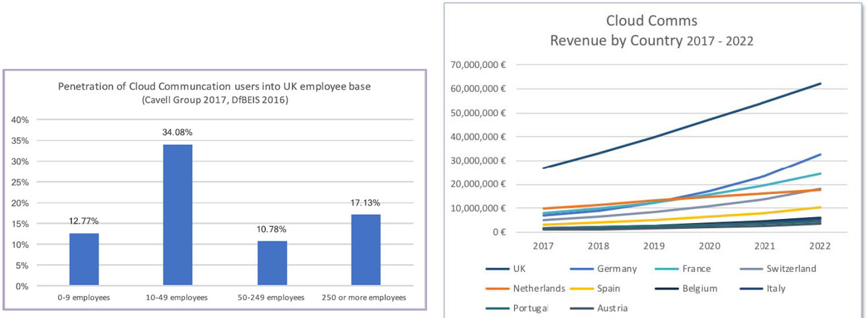The image size is (868, 318).
Task: Click the 0-9 employees bar
Action: pyautogui.click(x=84, y=260)
